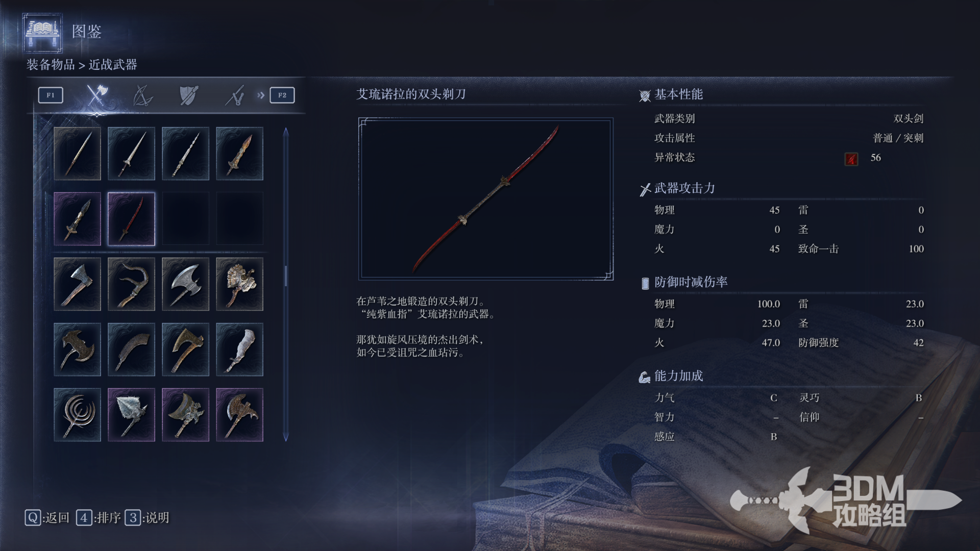
Task: Click the scrollbar down arrow
Action: [x=286, y=437]
